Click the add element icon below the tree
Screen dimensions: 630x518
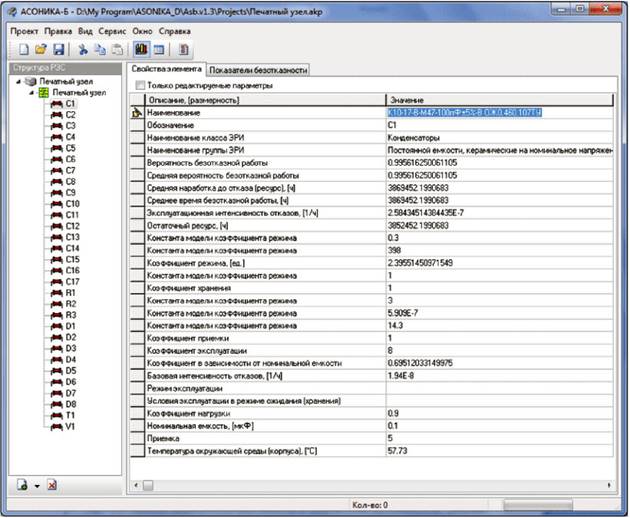point(21,485)
